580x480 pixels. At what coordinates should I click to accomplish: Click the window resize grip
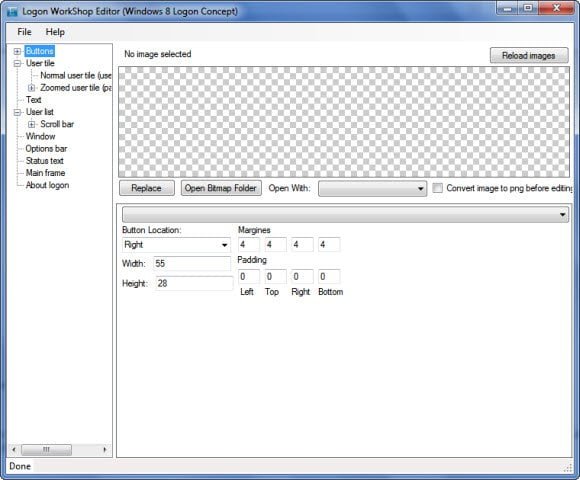(568, 468)
